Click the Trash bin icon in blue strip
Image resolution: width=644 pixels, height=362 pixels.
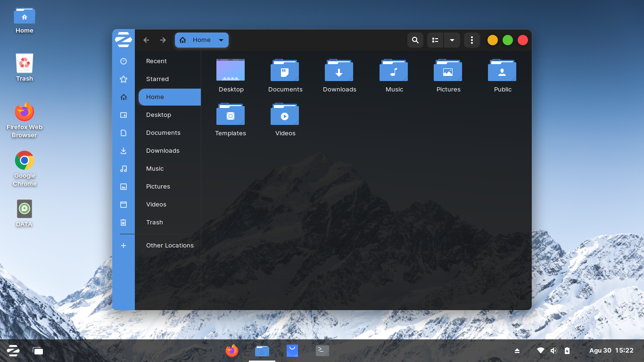pyautogui.click(x=124, y=222)
